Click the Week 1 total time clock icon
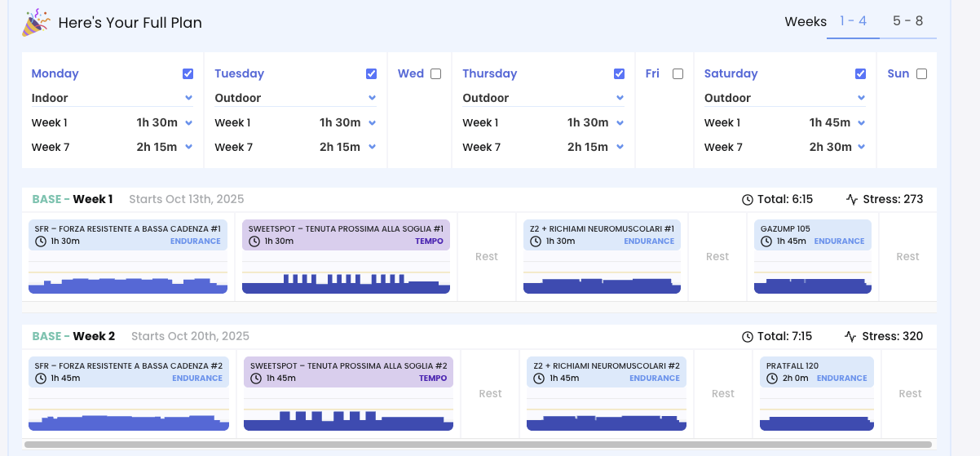The height and width of the screenshot is (456, 980). point(747,199)
